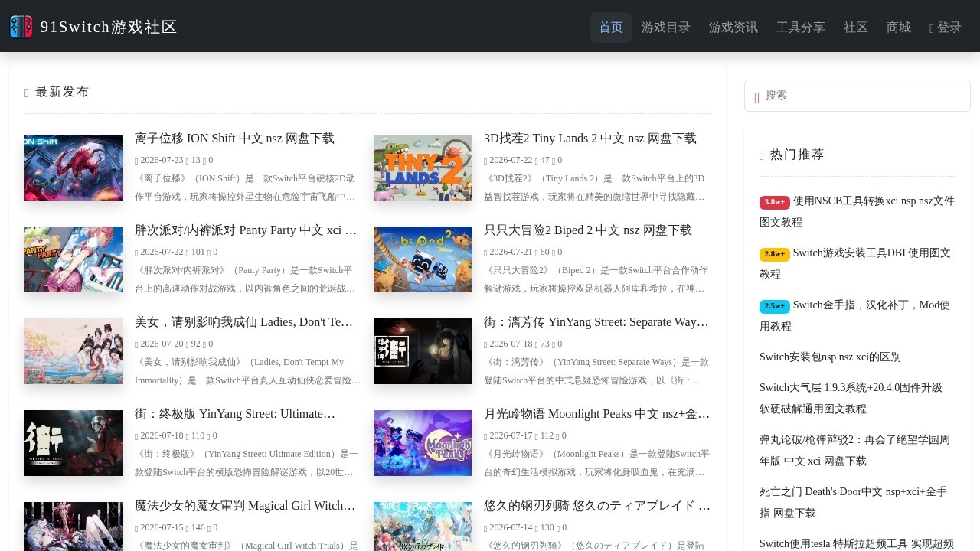This screenshot has width=980, height=551.
Task: Click the blue 2.5w+ view badge
Action: tap(775, 306)
